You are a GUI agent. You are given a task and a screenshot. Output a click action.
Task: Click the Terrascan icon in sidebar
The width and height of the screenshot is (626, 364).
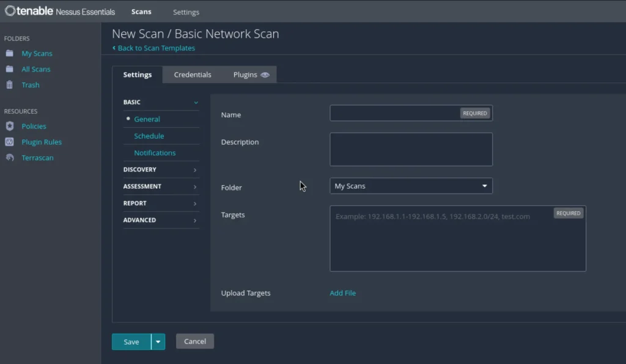[9, 158]
